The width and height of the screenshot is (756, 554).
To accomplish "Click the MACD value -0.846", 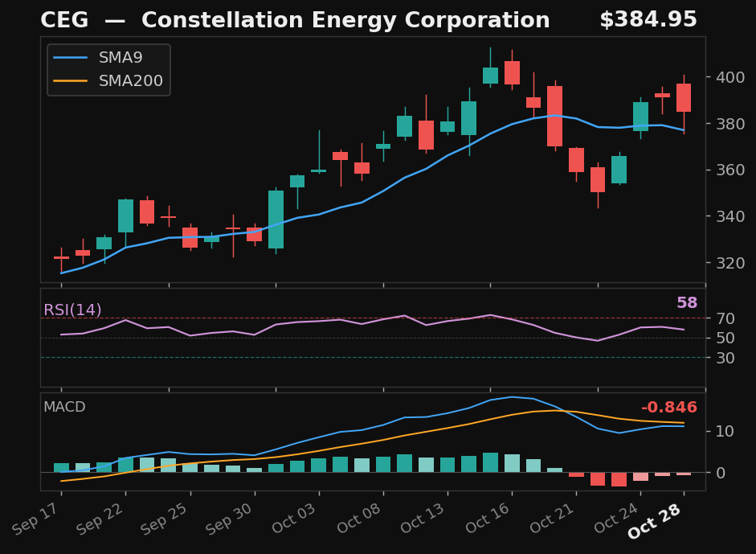I will click(669, 408).
